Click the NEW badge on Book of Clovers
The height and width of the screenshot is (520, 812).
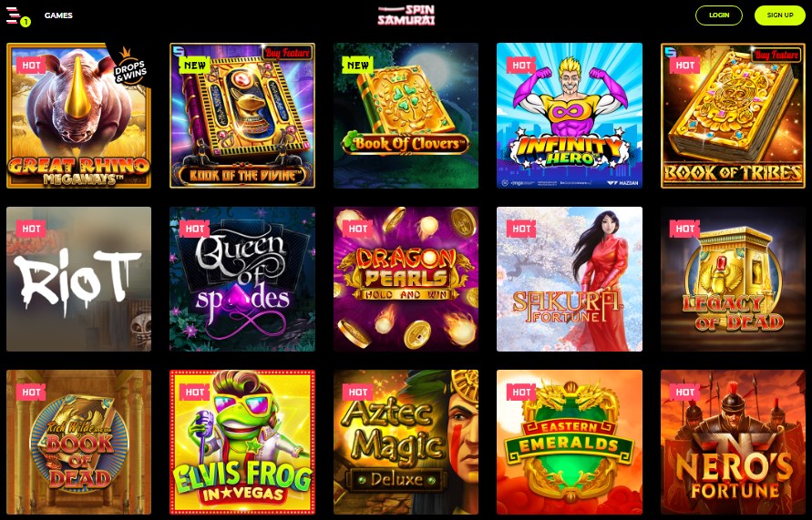tap(358, 65)
